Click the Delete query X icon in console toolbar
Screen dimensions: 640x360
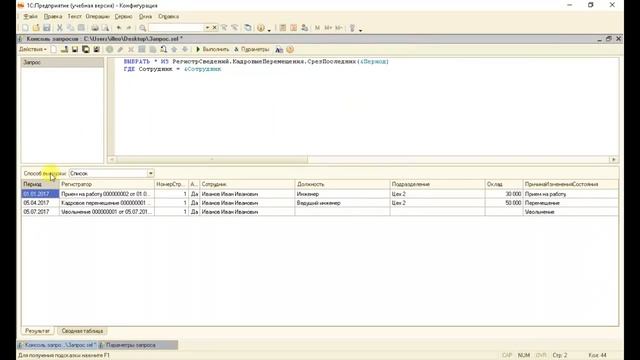click(131, 49)
